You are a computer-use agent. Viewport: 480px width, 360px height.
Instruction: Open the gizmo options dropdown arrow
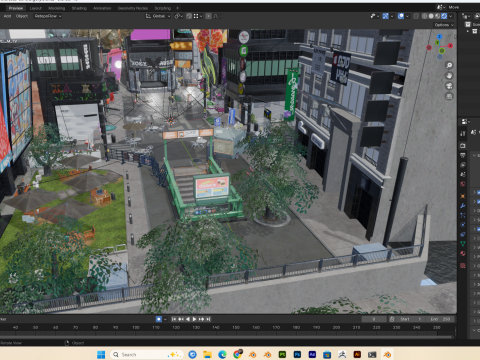[x=392, y=16]
